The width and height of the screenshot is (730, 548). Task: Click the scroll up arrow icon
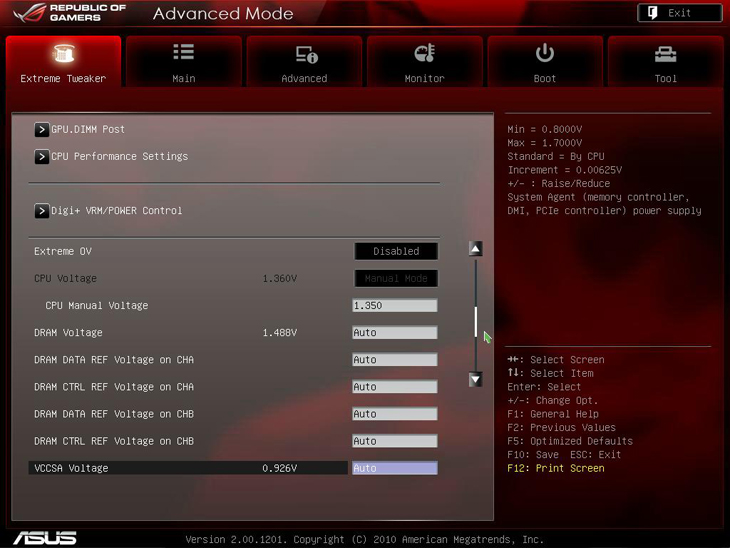[475, 249]
